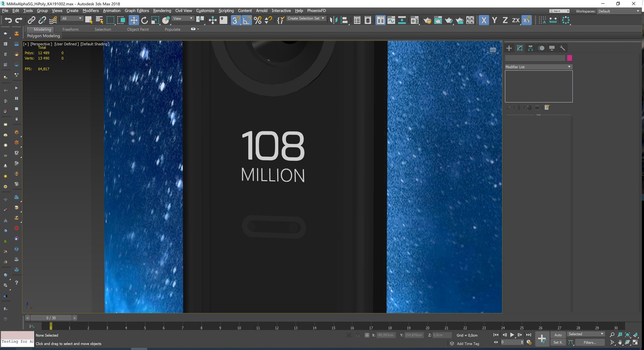Viewport: 644px width, 350px height.
Task: Open the Rendered Frame Window
Action: click(x=438, y=20)
